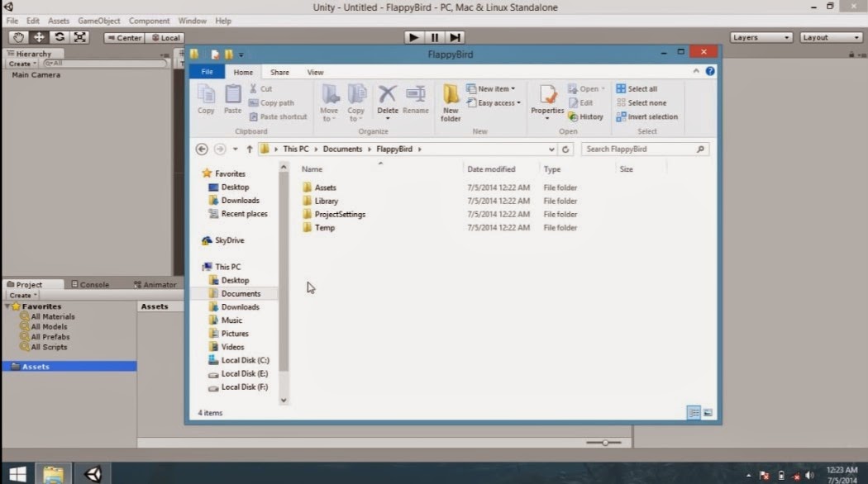Screen dimensions: 868x484
Task: Open Explorer Help icon
Action: tap(709, 71)
